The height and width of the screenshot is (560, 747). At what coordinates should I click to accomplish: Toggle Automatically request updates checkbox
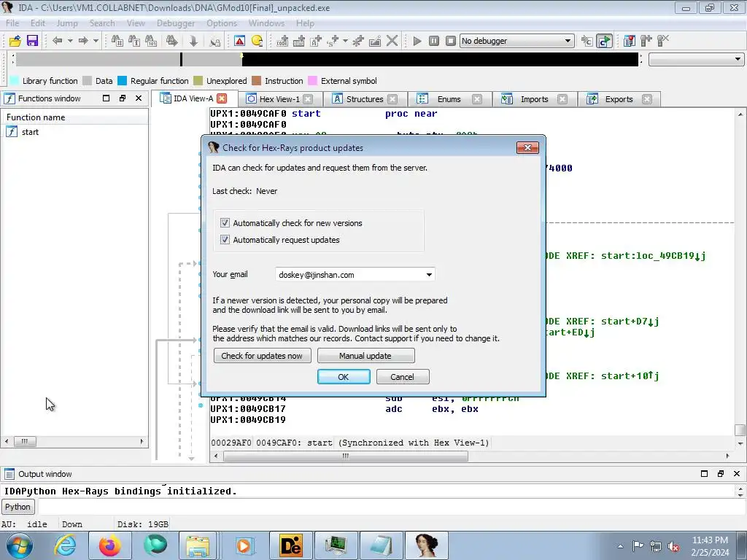(225, 239)
